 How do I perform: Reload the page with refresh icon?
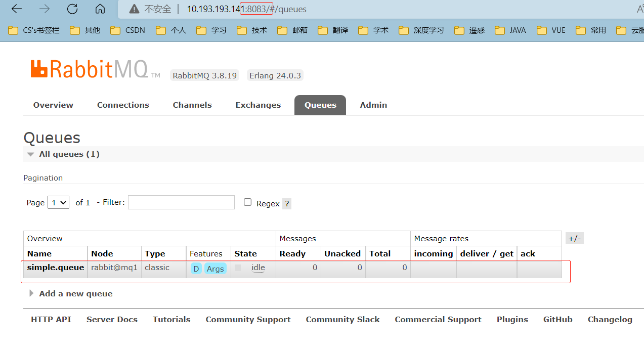click(72, 9)
